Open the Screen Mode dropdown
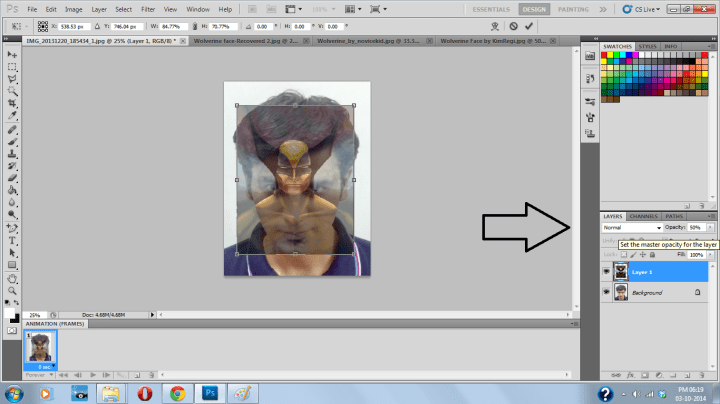720x404 pixels. [x=378, y=9]
